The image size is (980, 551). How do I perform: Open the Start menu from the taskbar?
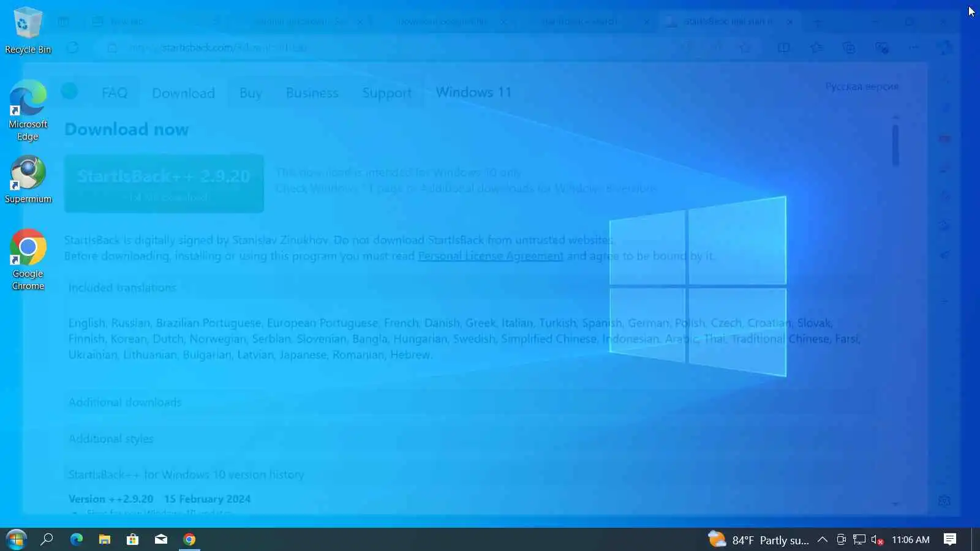[x=16, y=539]
